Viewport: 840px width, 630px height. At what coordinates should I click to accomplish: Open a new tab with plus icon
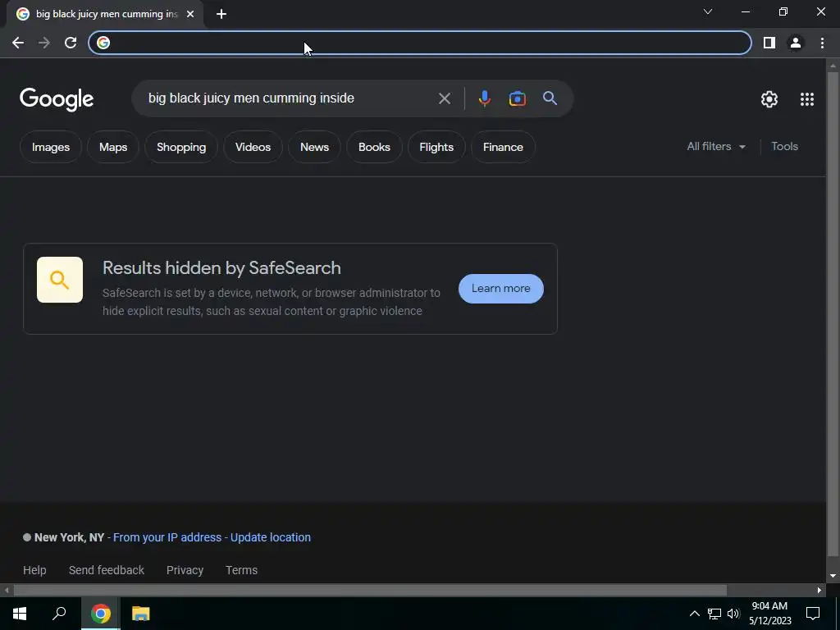point(221,15)
